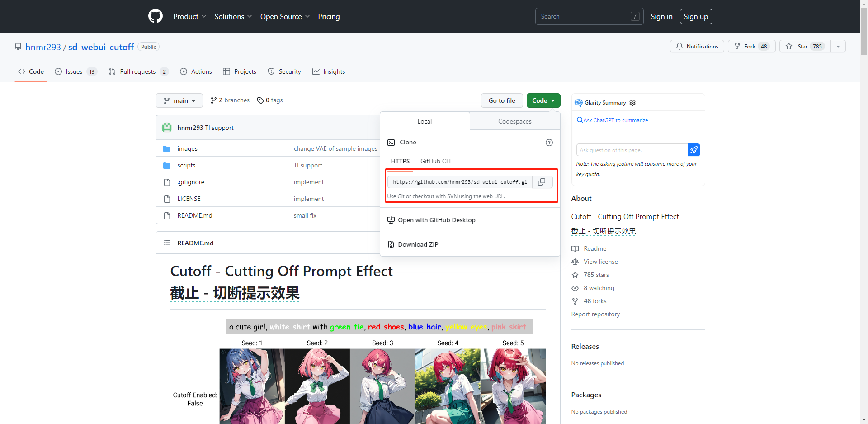Open the star lists dropdown arrow
Viewport: 868px width, 424px height.
point(838,46)
